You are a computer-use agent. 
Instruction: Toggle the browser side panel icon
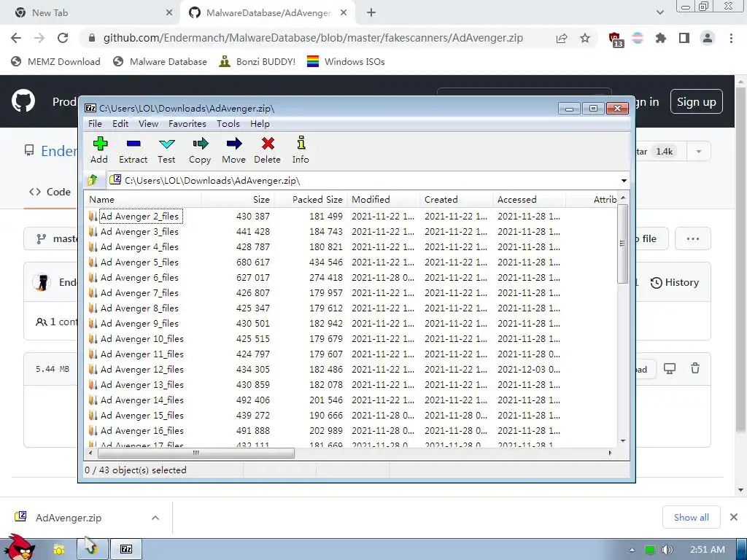tap(684, 38)
